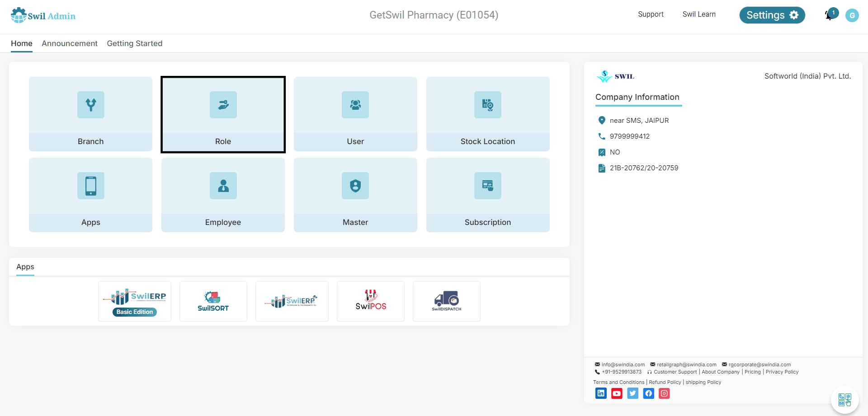868x416 pixels.
Task: Open the YouTube social icon
Action: coord(617,393)
